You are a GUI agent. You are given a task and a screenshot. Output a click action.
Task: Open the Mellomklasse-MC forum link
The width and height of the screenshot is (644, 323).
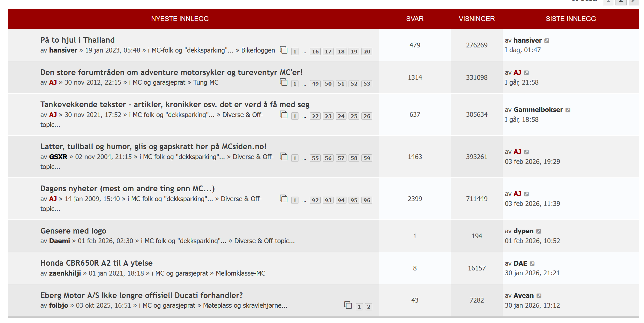coord(240,273)
